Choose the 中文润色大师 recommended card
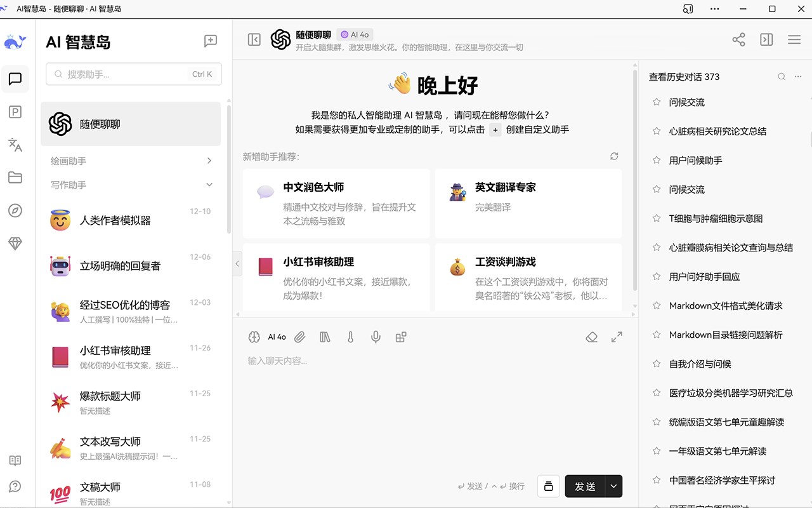The width and height of the screenshot is (812, 508). tap(336, 203)
